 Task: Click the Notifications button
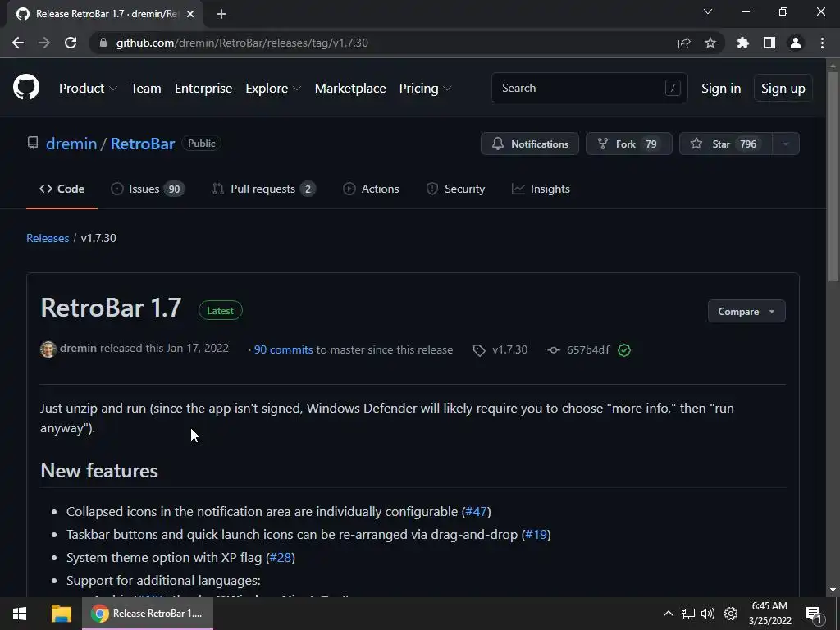pos(530,144)
